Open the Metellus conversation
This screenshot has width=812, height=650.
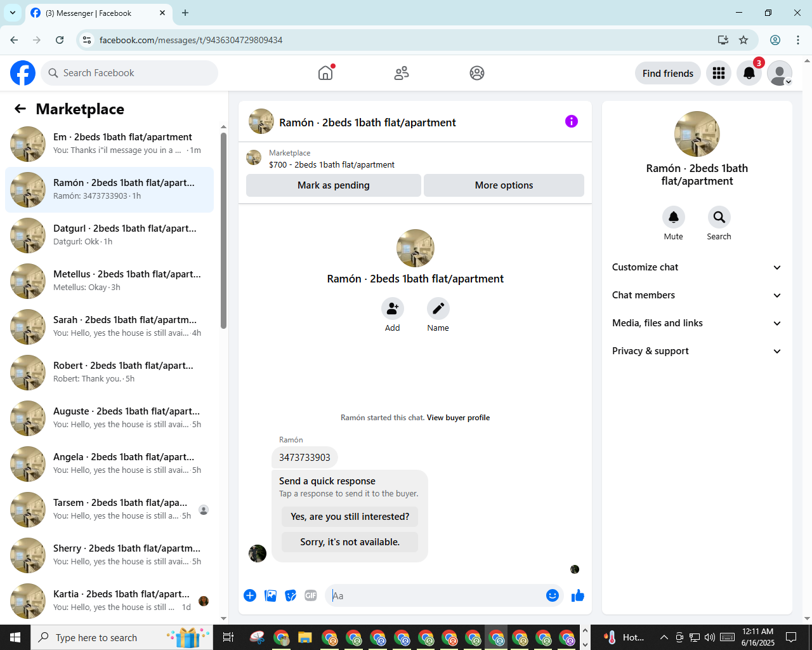[109, 281]
